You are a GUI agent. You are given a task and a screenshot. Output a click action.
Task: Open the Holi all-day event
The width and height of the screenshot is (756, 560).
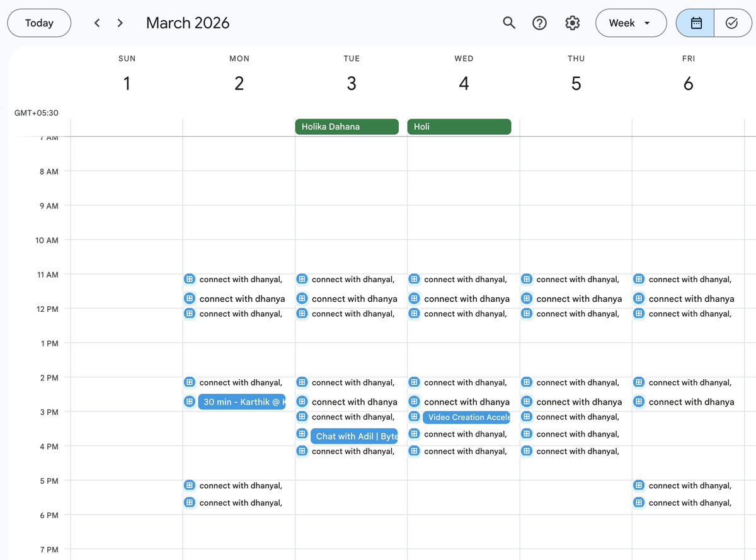(x=459, y=127)
